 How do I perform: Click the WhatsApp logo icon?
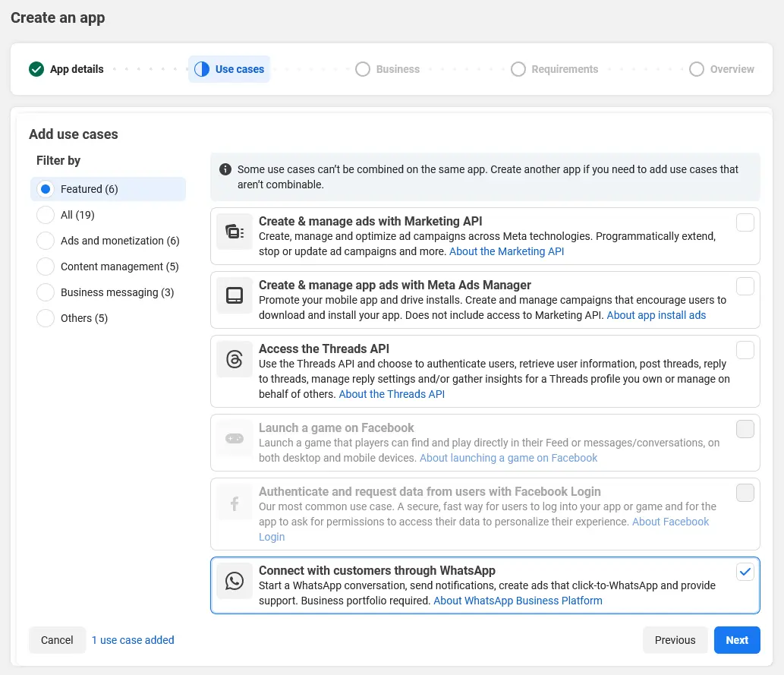point(235,581)
